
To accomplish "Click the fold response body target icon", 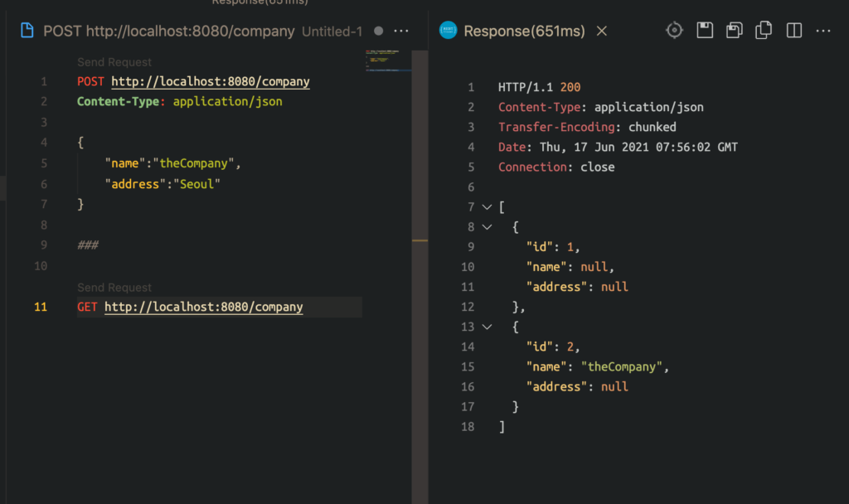I will [x=675, y=31].
